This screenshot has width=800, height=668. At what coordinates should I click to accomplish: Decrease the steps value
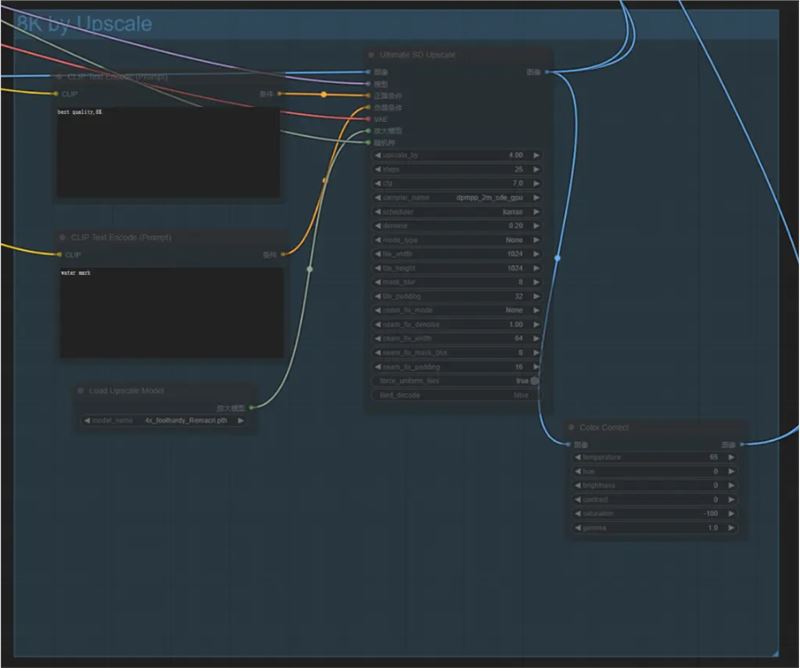(x=378, y=169)
